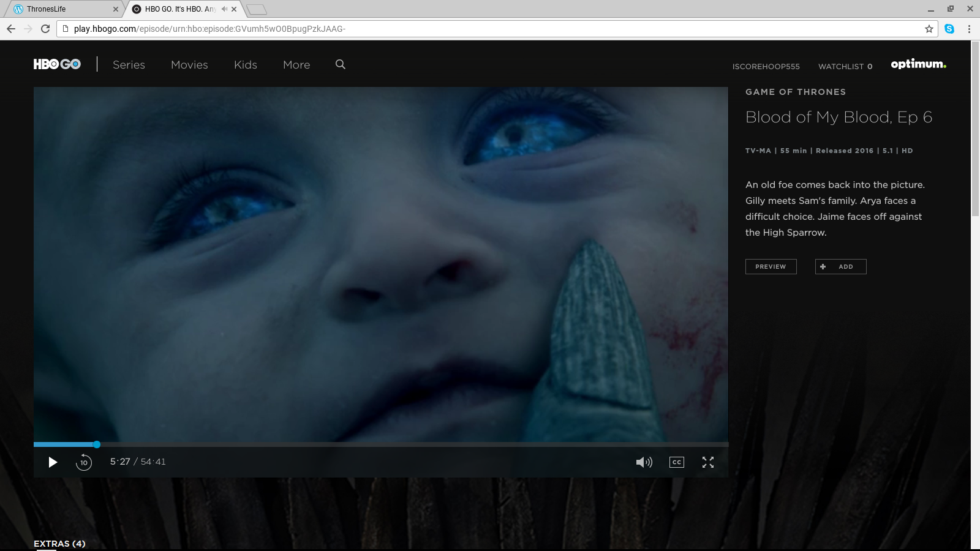Go to the HBO GO home logo
Screen dimensions: 980x551
click(57, 64)
